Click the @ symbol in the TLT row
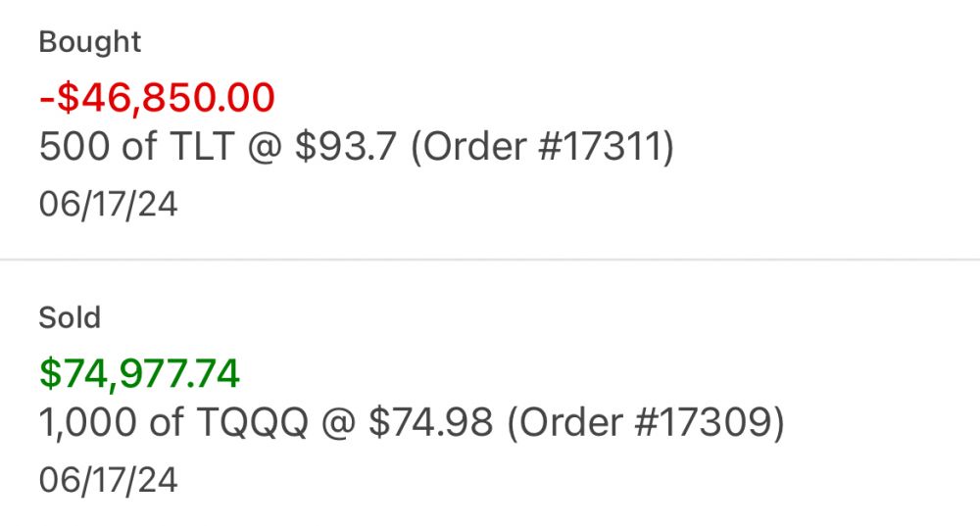The image size is (980, 526). (x=265, y=148)
